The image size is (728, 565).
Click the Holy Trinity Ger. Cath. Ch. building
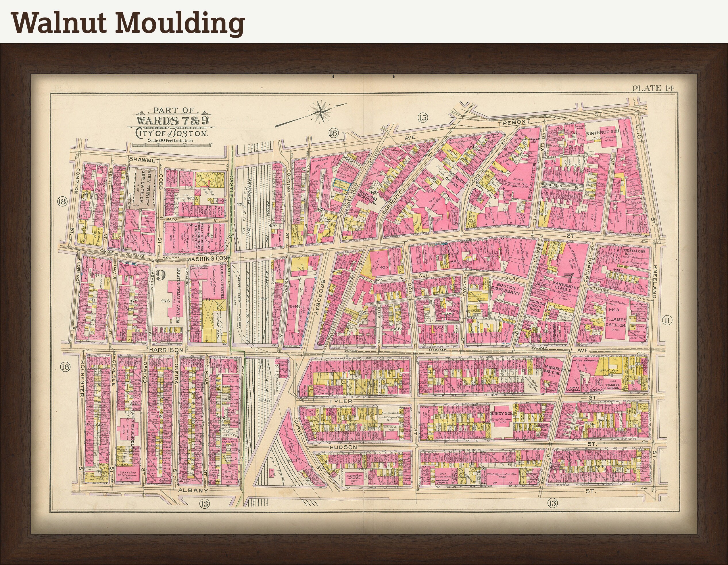click(x=145, y=189)
